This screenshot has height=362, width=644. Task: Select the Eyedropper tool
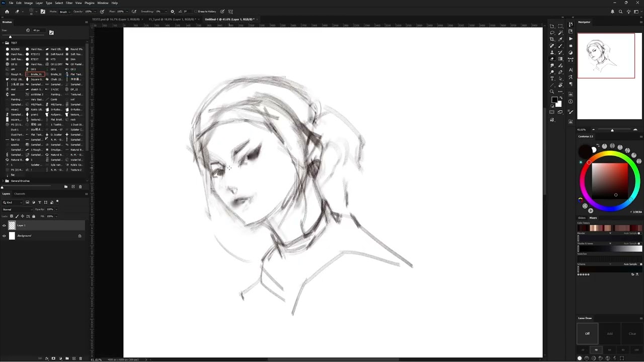coord(560,39)
